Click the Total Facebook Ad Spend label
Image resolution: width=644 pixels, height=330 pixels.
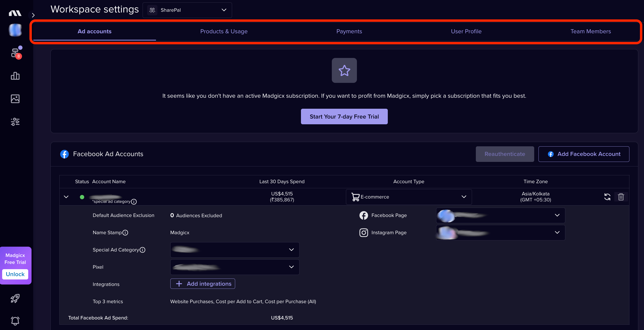[x=98, y=318]
